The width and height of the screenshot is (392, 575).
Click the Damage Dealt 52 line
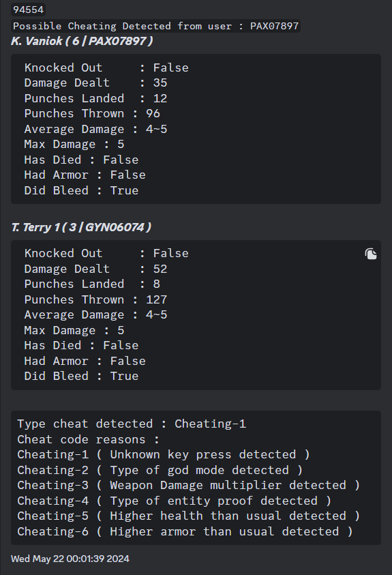pyautogui.click(x=95, y=269)
